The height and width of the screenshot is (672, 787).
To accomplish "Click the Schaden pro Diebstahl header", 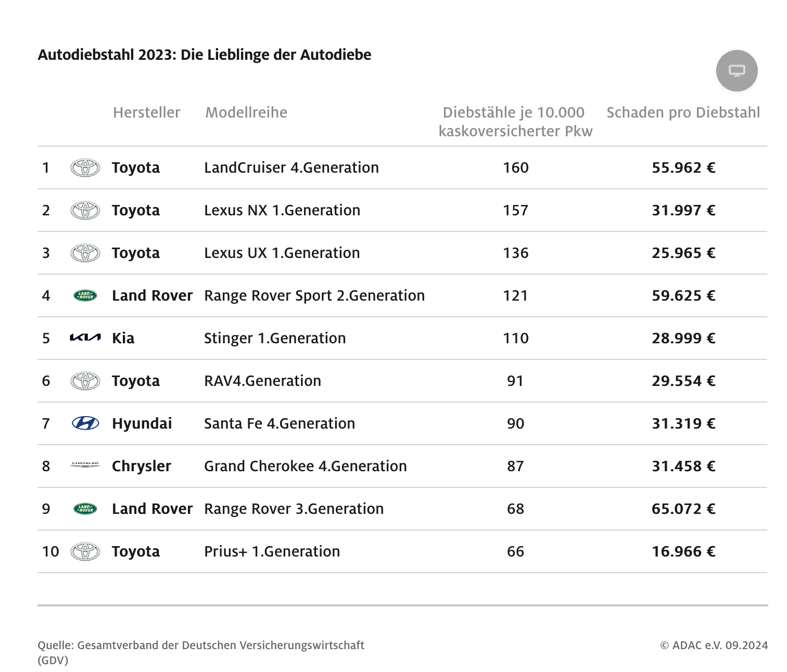I will [x=683, y=112].
